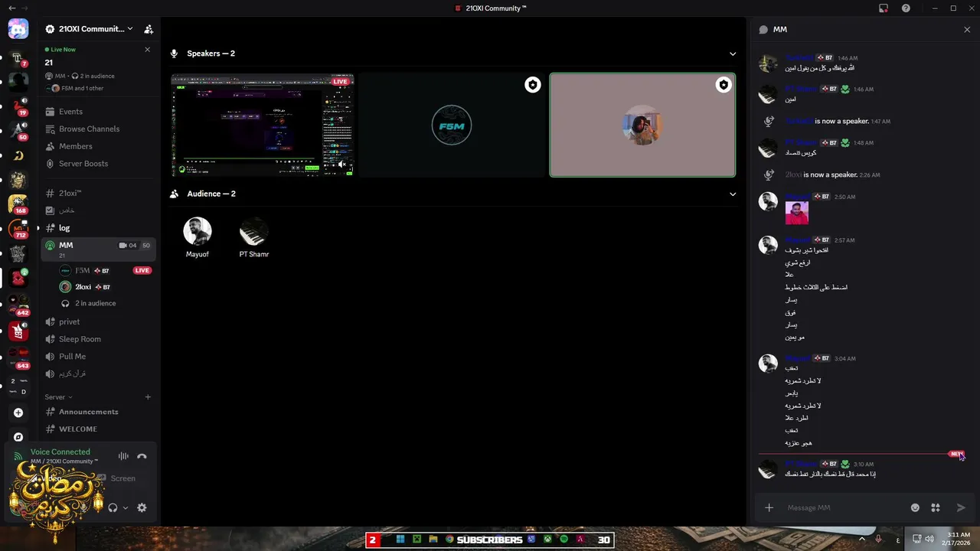Close the MM chat panel
Screen dimensions: 980x551
click(967, 29)
